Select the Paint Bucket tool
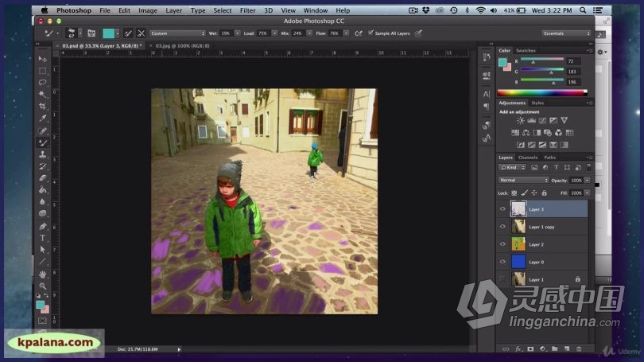 (x=42, y=190)
